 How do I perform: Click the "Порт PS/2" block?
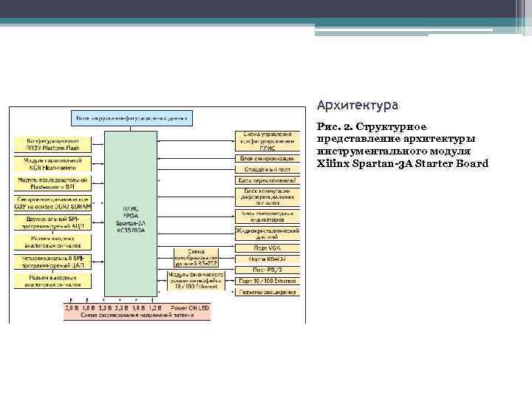point(267,270)
